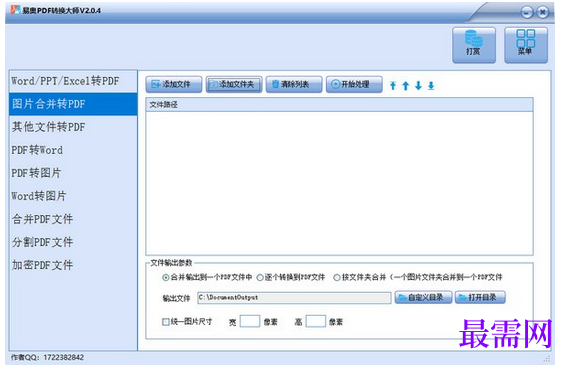Click the app logo in title bar
The height and width of the screenshot is (365, 571).
click(x=15, y=10)
